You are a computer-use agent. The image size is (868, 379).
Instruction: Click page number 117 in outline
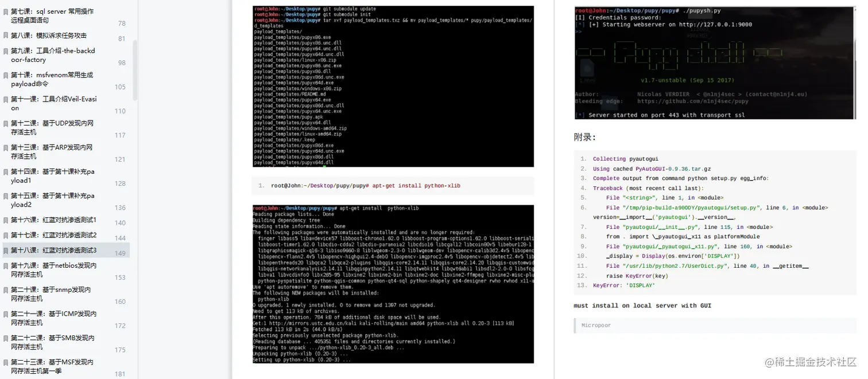120,135
